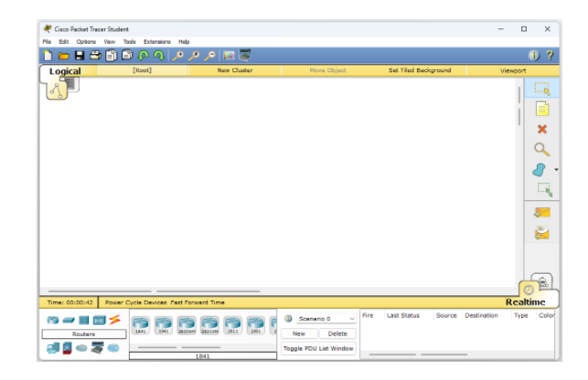Image resolution: width=588 pixels, height=380 pixels.
Task: Choose the Connections lightning bolt category
Action: click(114, 320)
